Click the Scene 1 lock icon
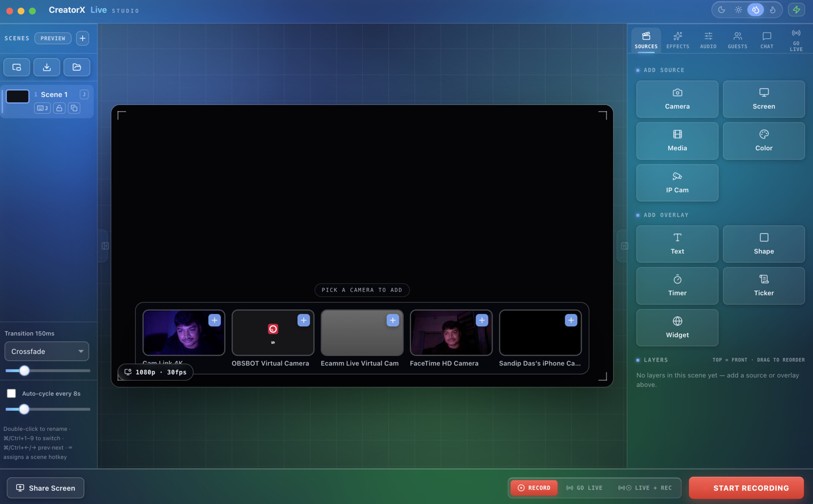 coord(59,108)
